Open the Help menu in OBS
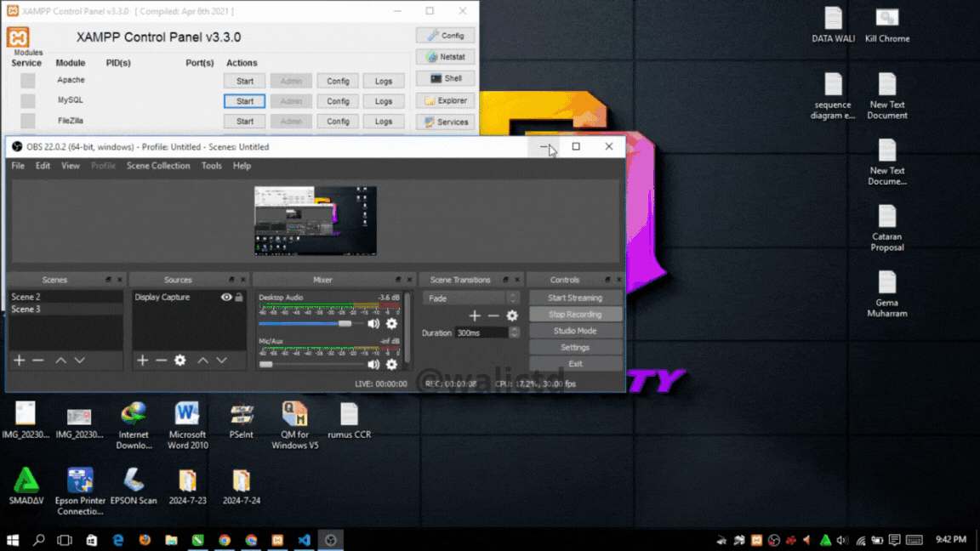Screen dimensions: 980x551 coord(242,166)
